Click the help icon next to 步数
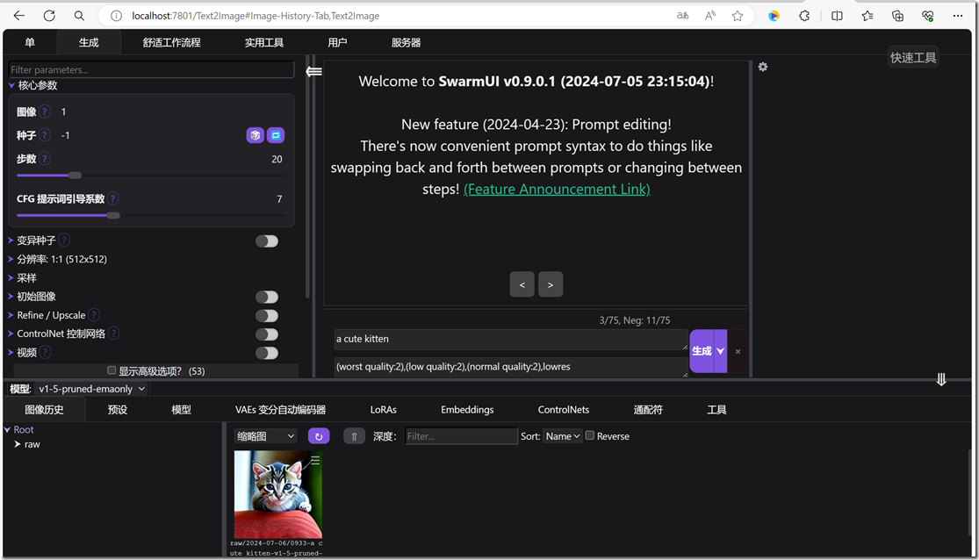Viewport: 979px width, 560px height. (x=45, y=159)
